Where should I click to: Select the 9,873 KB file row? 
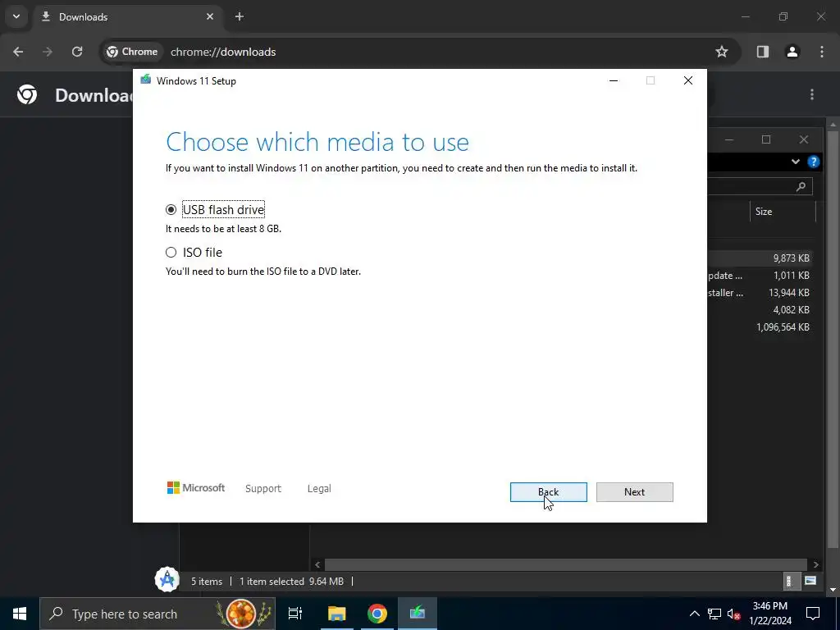pos(759,258)
